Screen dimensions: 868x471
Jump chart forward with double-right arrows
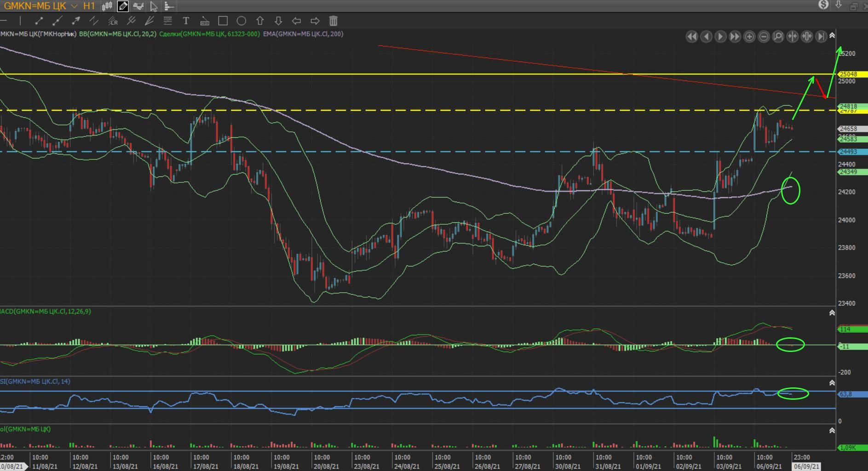[735, 37]
